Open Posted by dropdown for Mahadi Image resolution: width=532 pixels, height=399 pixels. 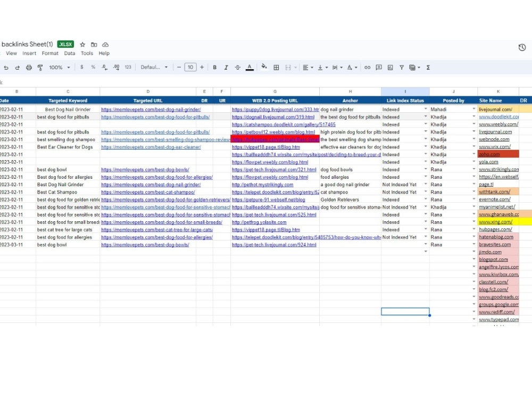pos(473,109)
